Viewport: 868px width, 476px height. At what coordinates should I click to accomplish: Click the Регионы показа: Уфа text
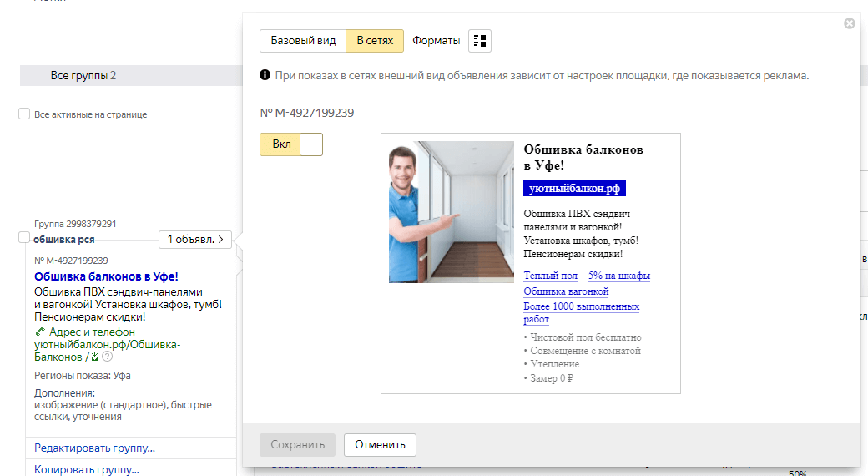[83, 375]
